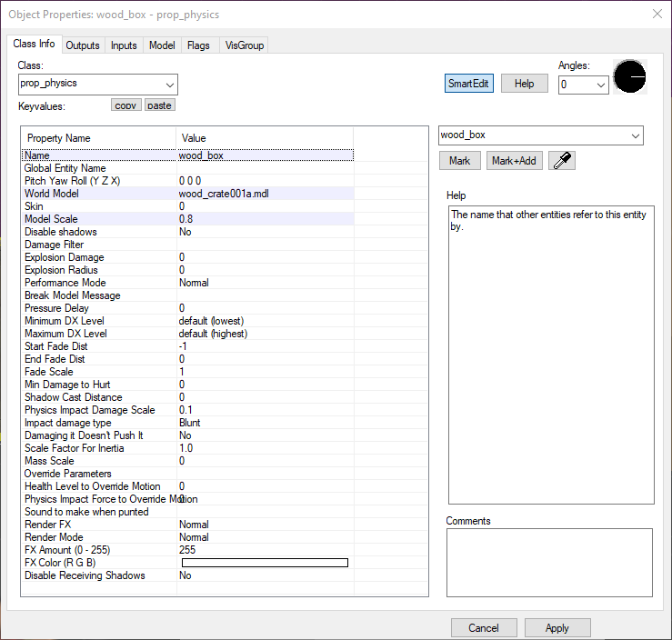Select the Damage Filter property row
Image resolution: width=672 pixels, height=640 pixels.
(187, 245)
